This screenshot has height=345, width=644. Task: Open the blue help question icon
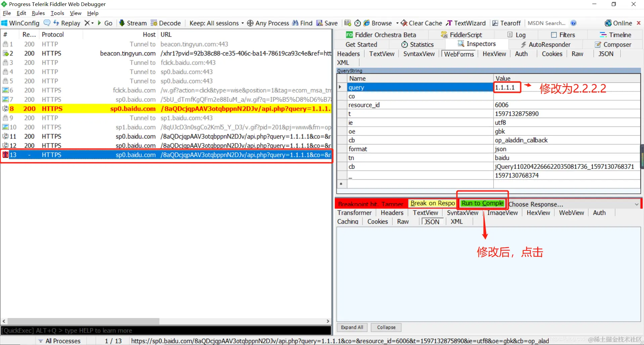pos(574,23)
